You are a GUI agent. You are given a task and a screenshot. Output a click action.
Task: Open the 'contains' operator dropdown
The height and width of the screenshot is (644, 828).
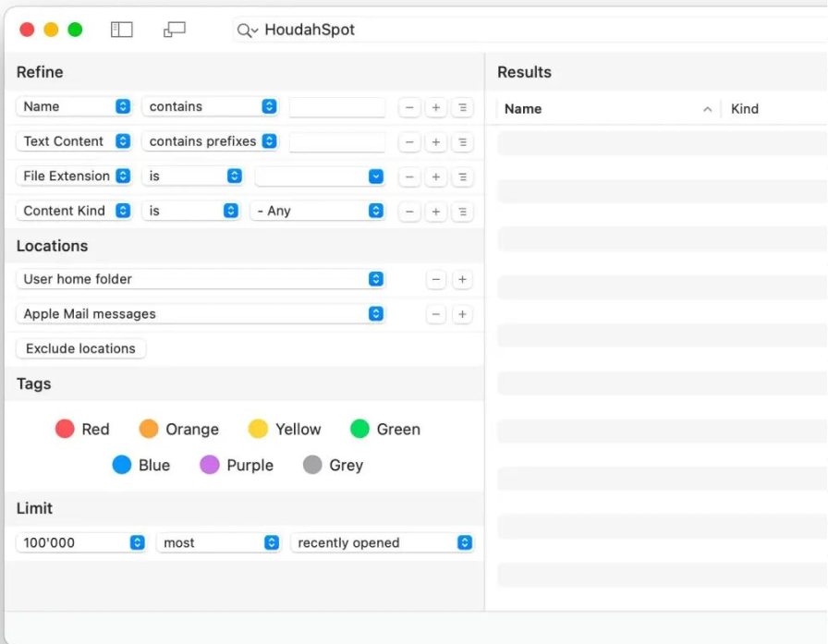(210, 106)
